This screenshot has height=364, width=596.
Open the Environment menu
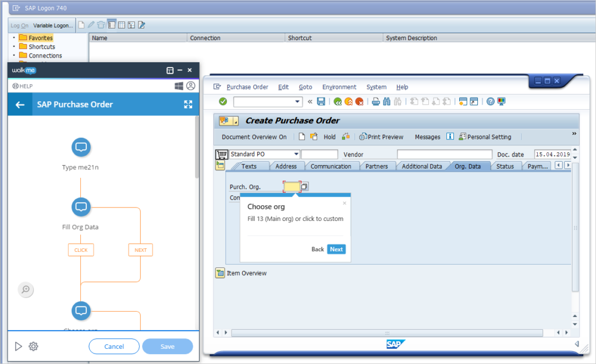click(x=339, y=87)
